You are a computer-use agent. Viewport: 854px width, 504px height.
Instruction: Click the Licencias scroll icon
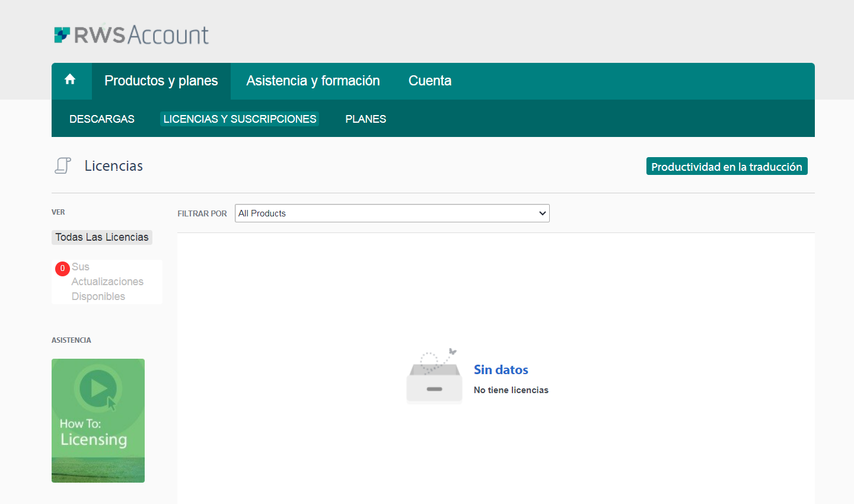click(63, 165)
